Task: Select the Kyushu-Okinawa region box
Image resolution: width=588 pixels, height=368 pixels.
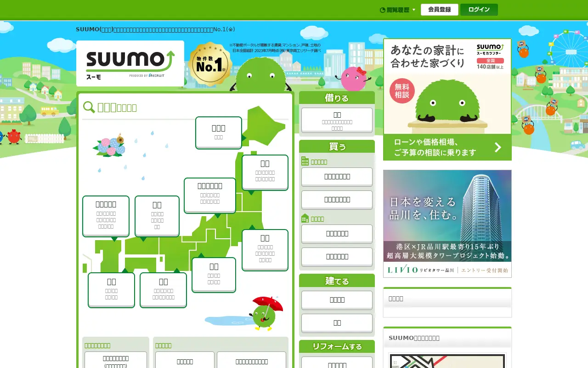Action: point(106,216)
